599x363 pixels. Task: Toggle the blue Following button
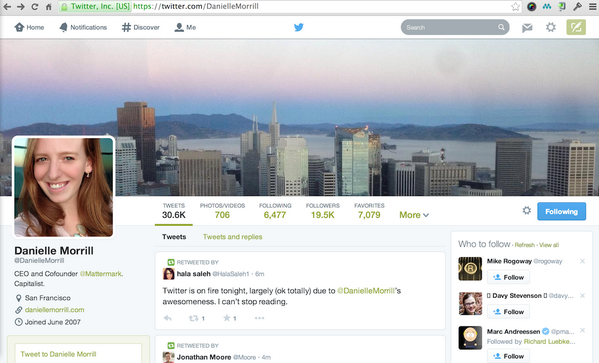(561, 211)
